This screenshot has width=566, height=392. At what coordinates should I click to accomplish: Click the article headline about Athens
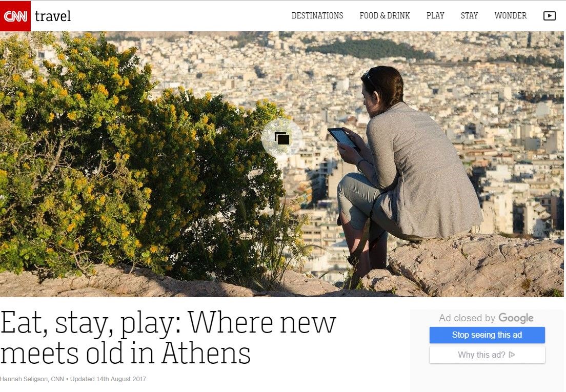click(168, 338)
